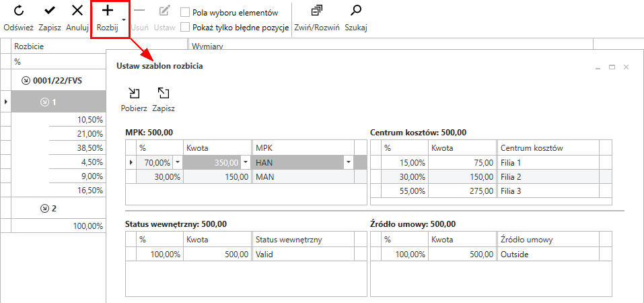The width and height of the screenshot is (644, 303).
Task: Enable Pola wyboru elementów checkbox
Action: click(185, 12)
